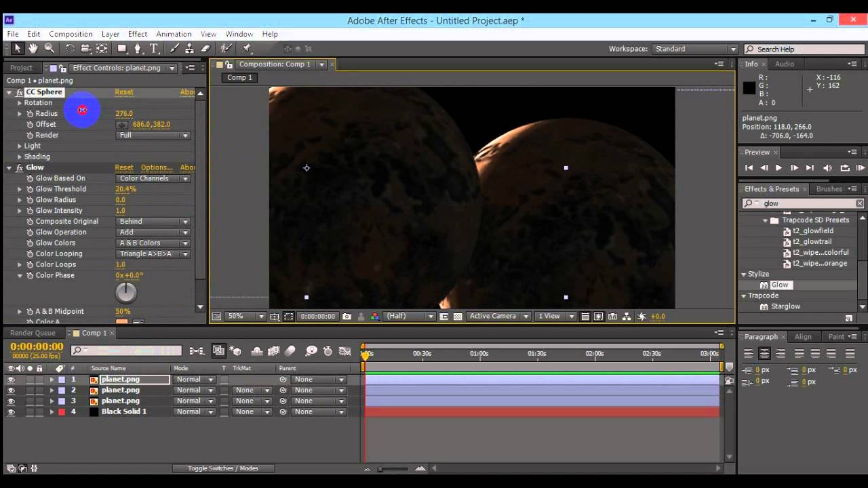
Task: Select the Rectangle shape tool
Action: click(122, 48)
